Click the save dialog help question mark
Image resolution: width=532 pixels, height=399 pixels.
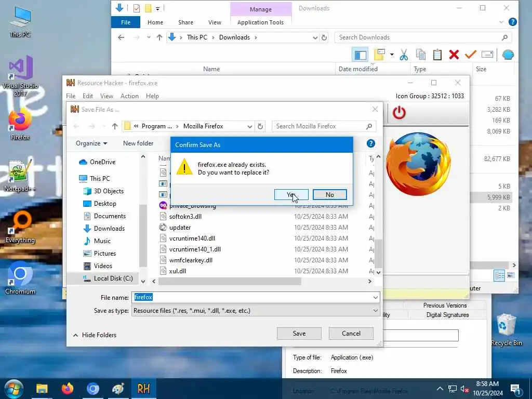pos(370,143)
